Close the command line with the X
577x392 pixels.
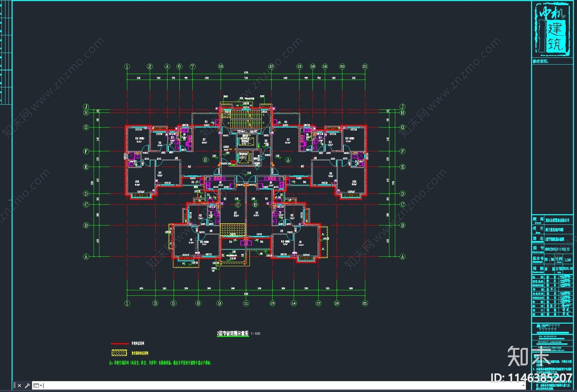click(x=19, y=386)
